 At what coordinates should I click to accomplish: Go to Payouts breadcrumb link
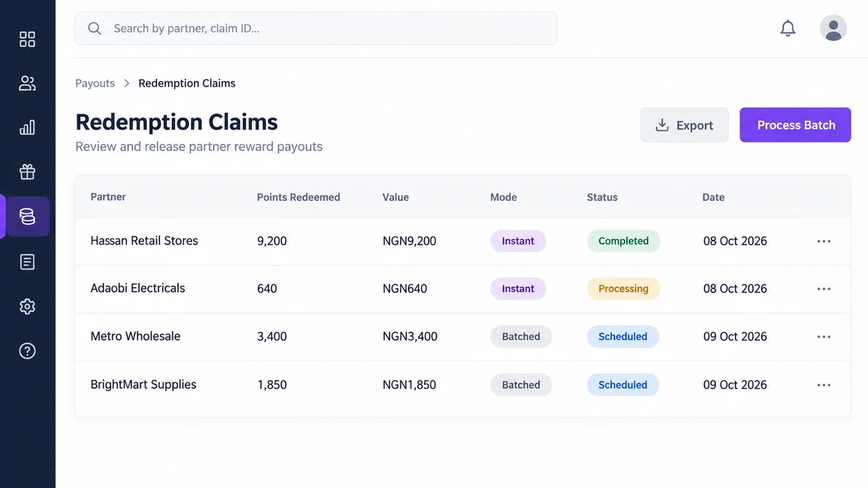coord(95,83)
